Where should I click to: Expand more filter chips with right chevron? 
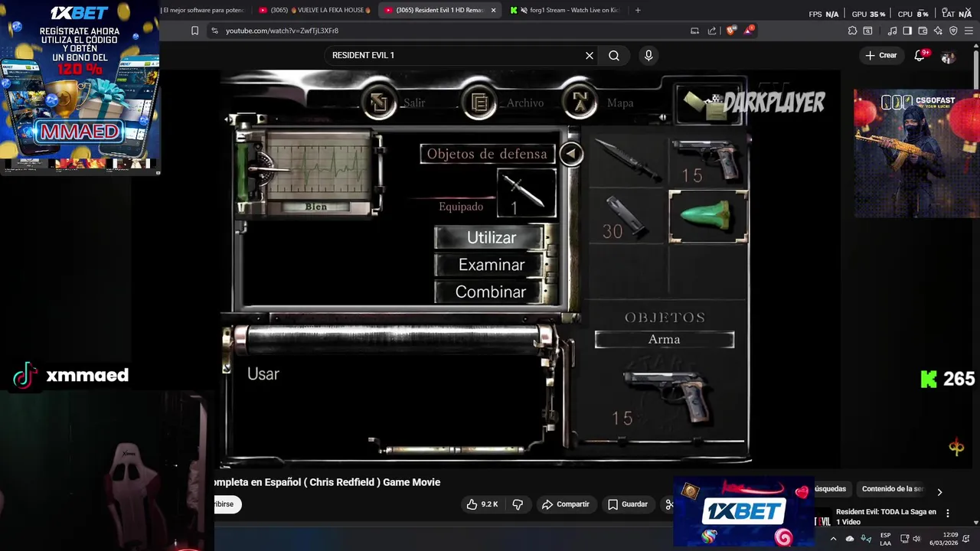pyautogui.click(x=939, y=492)
